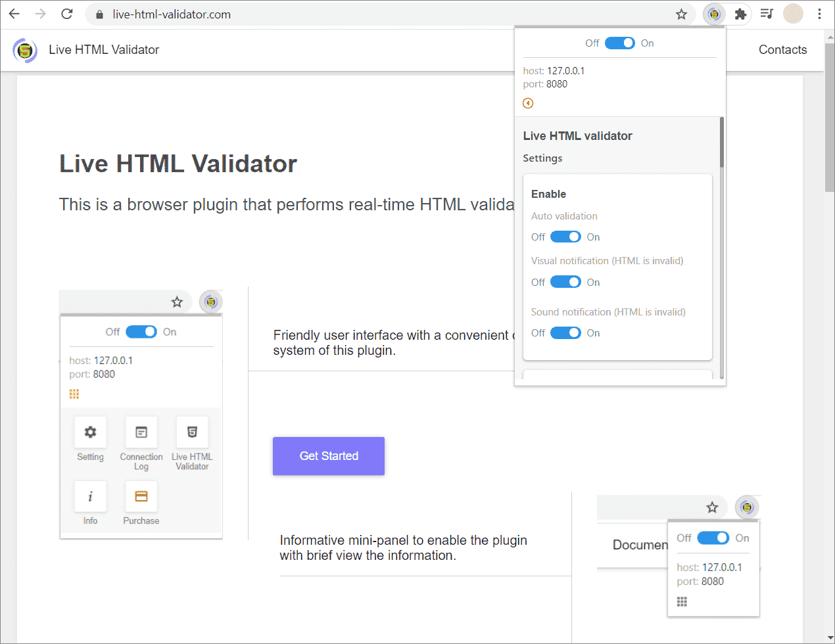Click the plugin icon in mini-panel preview
This screenshot has height=644, width=835.
click(747, 507)
